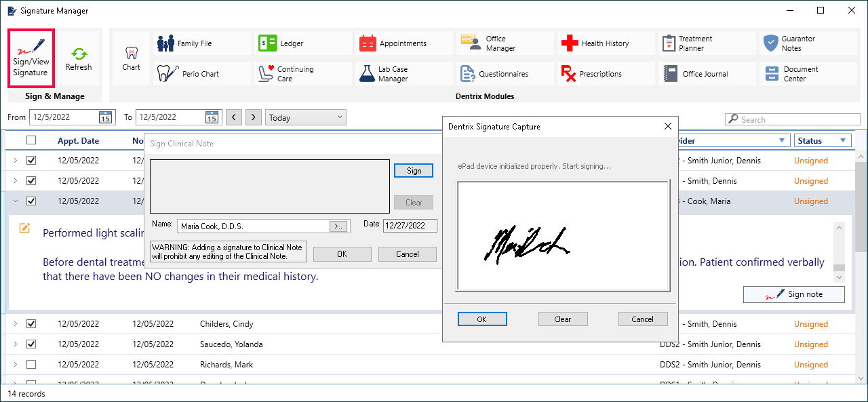Go to previous date range arrow
868x402 pixels.
point(234,117)
